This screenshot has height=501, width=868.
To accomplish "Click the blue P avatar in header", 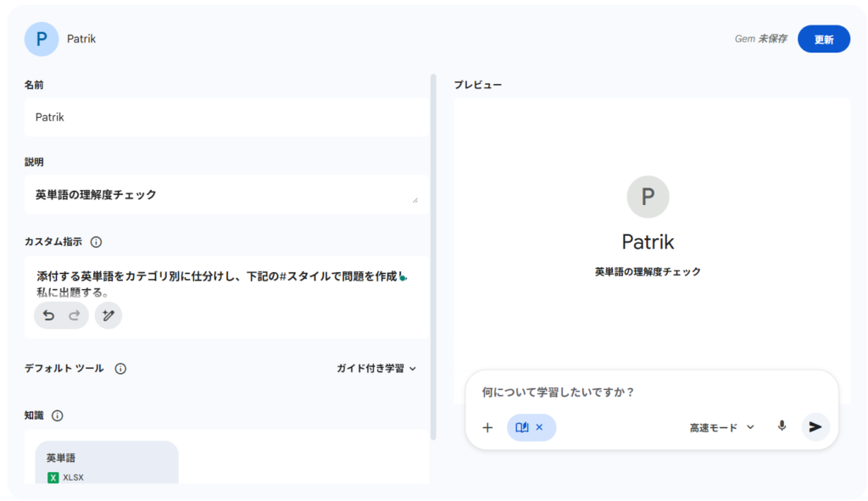I will pyautogui.click(x=42, y=39).
